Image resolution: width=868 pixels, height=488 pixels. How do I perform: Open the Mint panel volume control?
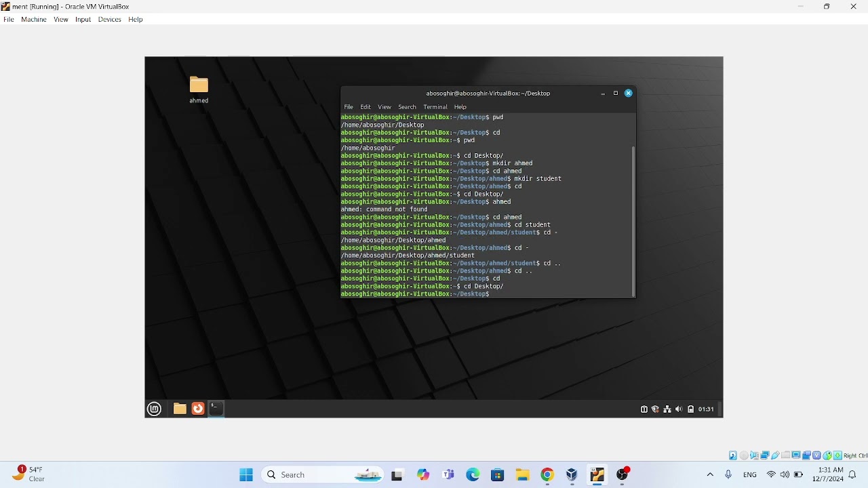679,409
